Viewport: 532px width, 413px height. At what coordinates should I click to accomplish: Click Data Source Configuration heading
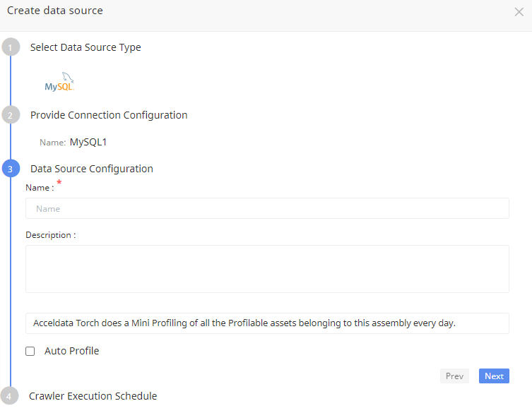tap(92, 169)
